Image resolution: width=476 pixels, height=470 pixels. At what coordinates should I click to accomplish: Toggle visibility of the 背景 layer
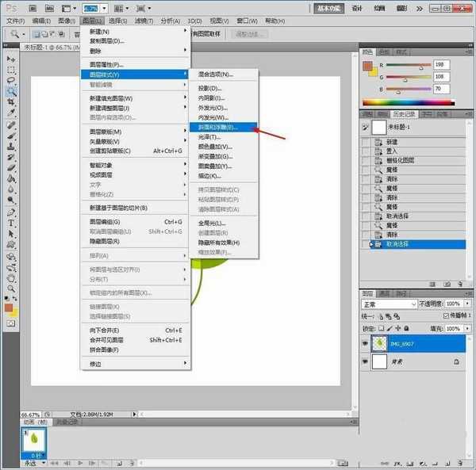click(x=365, y=361)
